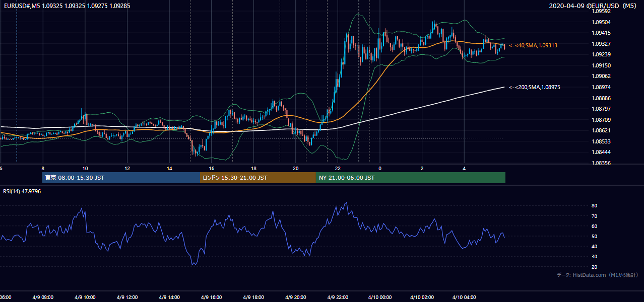Open the HistData.com data source credit
This screenshot has height=302, width=644.
pos(598,275)
